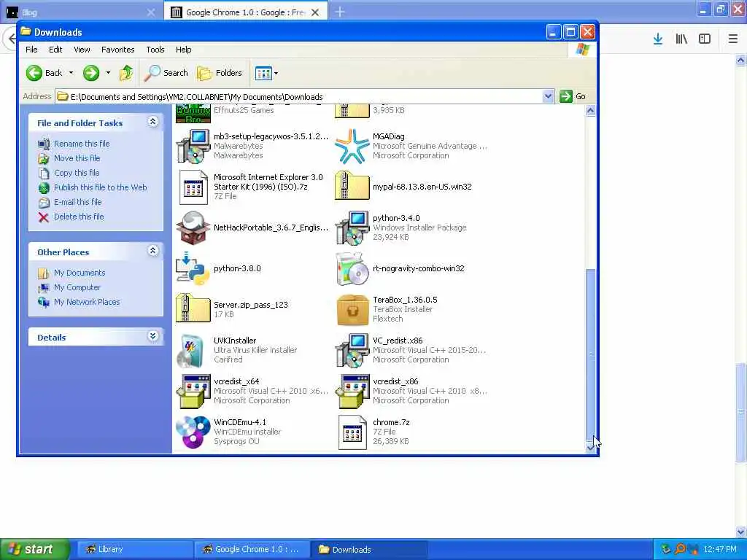Select the mypal-68.13.8 zip folder icon
747x560 pixels.
pyautogui.click(x=352, y=186)
